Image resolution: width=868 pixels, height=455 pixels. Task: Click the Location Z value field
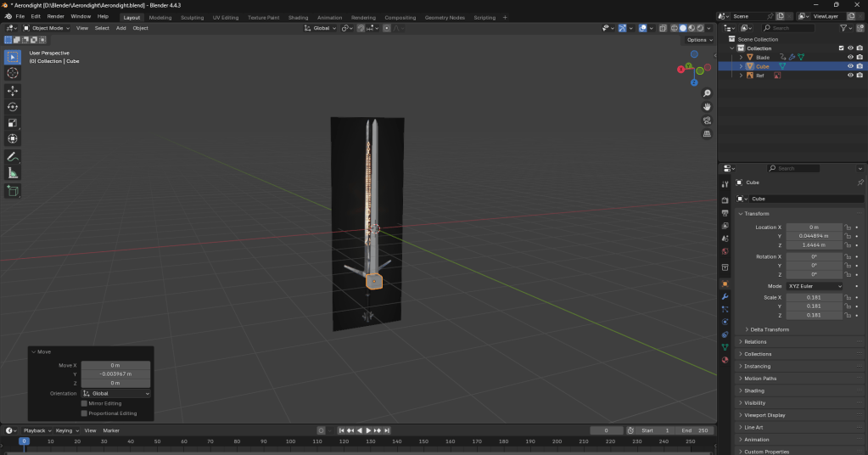click(x=814, y=245)
